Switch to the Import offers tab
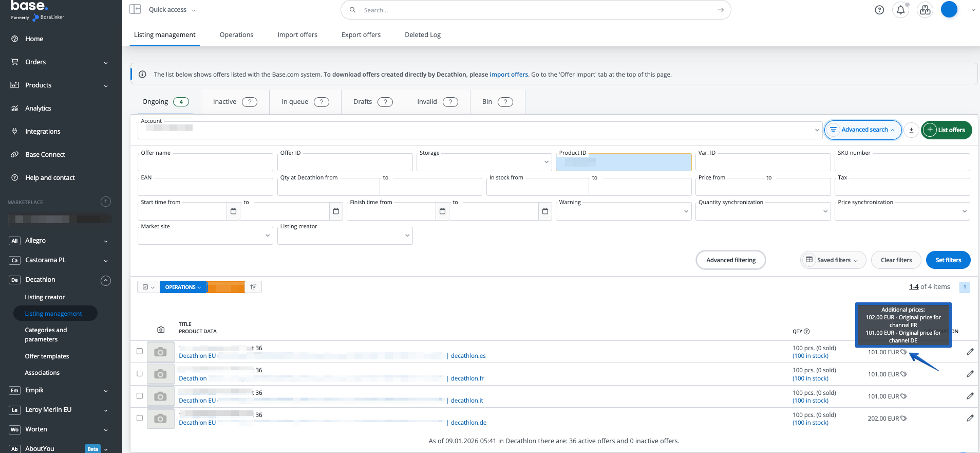This screenshot has width=980, height=453. pos(297,35)
